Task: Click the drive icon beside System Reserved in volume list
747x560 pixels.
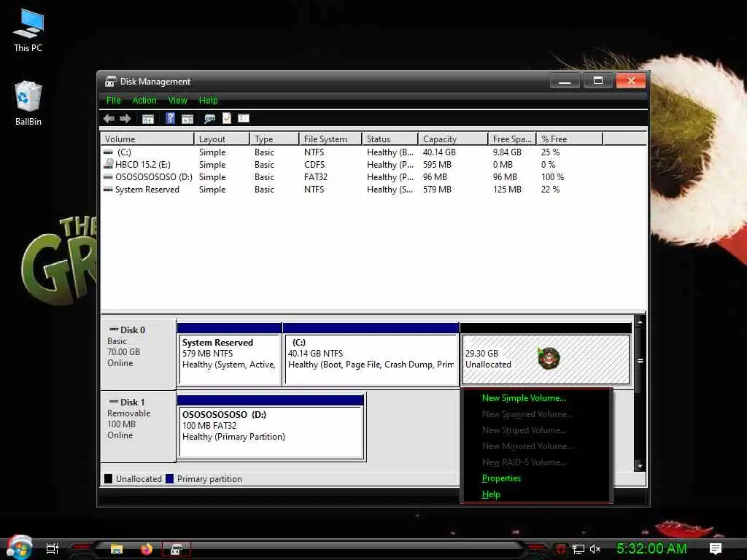Action: click(x=109, y=189)
